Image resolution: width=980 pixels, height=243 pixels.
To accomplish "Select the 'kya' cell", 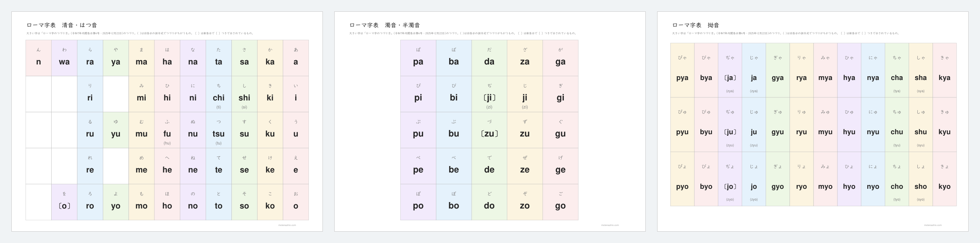I will [945, 70].
